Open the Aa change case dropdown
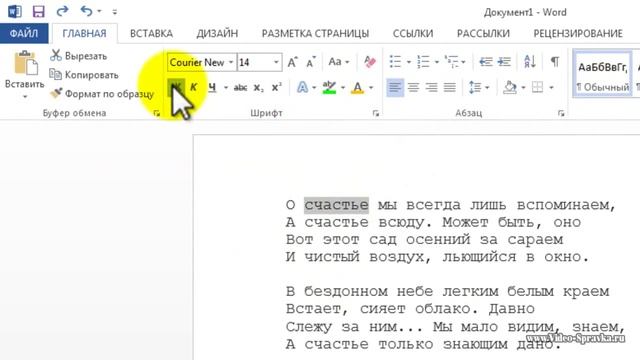Viewport: 640px width, 360px height. pos(339,62)
